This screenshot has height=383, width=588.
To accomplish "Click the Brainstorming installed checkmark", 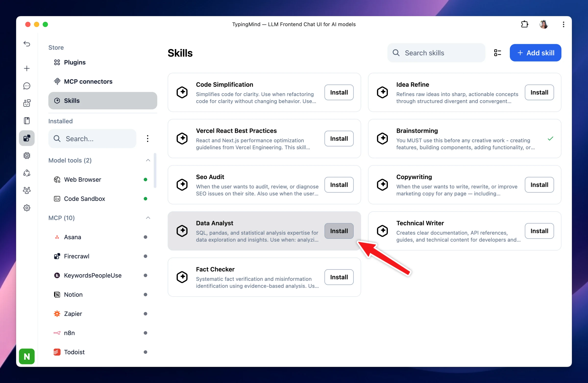I will [550, 138].
